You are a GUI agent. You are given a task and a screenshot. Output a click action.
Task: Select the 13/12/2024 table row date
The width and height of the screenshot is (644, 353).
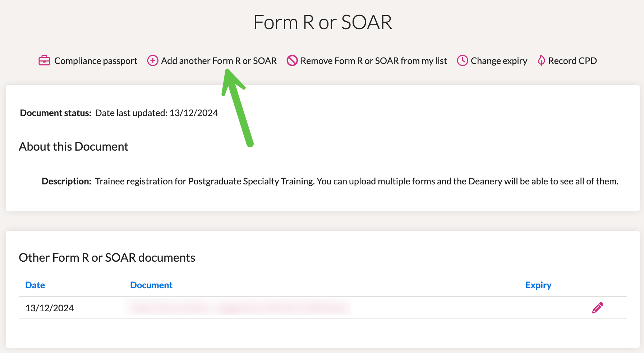tap(50, 308)
